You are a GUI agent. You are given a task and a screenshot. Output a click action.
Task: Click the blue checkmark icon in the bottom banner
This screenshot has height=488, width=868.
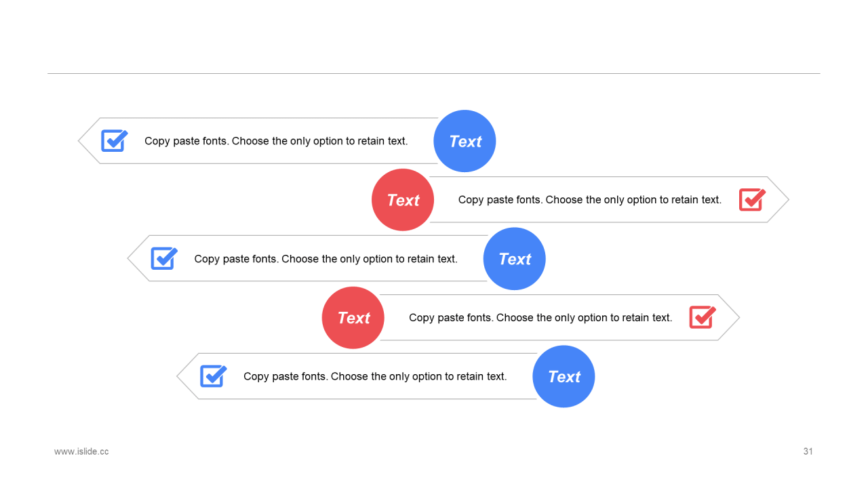(x=214, y=375)
